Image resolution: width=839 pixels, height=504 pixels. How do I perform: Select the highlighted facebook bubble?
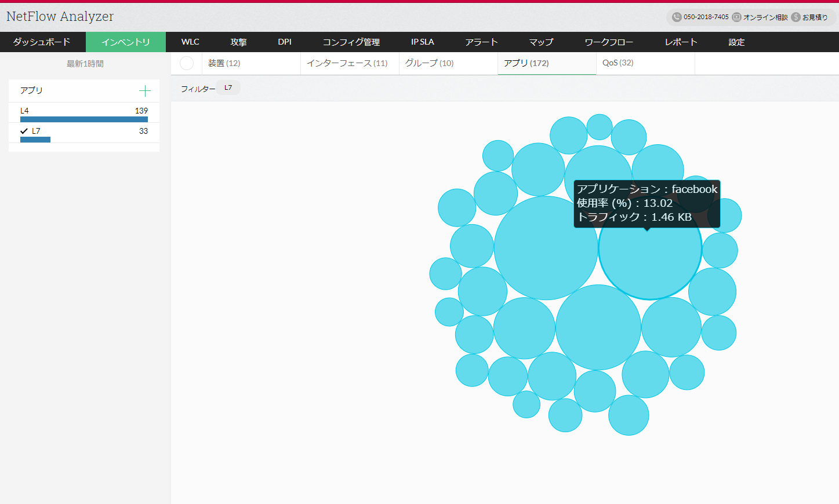tap(650, 248)
